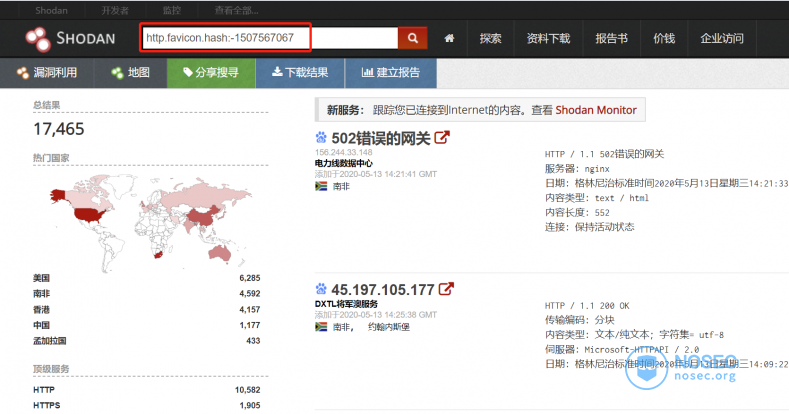Filter by country 孟加拉国

pos(49,341)
